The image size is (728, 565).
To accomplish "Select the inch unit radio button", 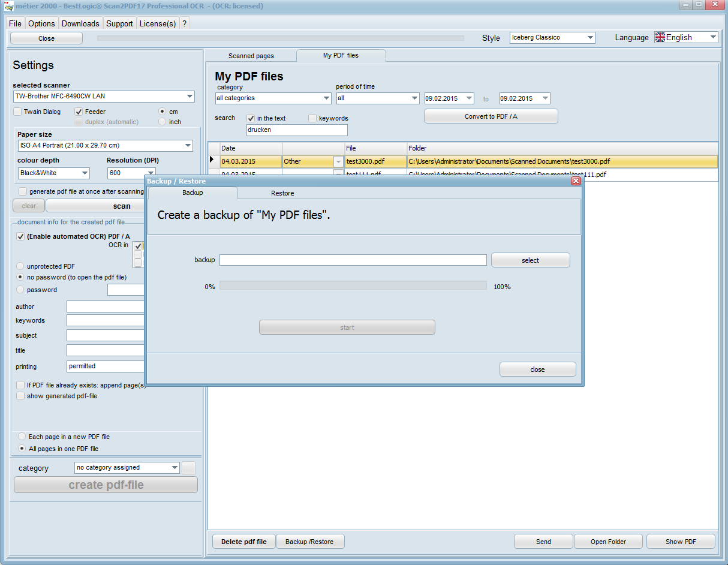I will click(163, 122).
